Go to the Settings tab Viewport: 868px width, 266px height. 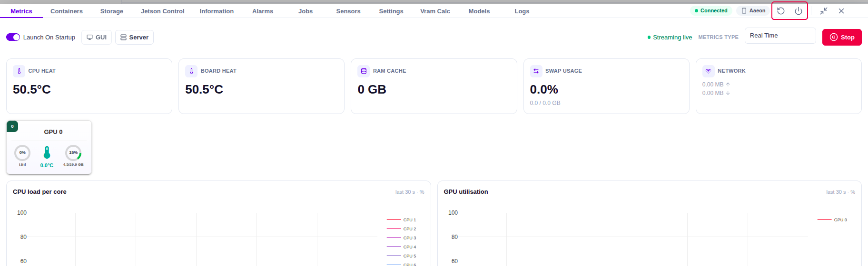391,11
